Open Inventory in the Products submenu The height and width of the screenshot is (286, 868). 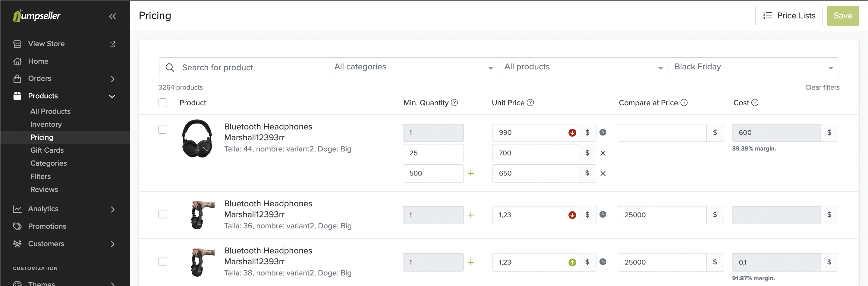pyautogui.click(x=46, y=124)
